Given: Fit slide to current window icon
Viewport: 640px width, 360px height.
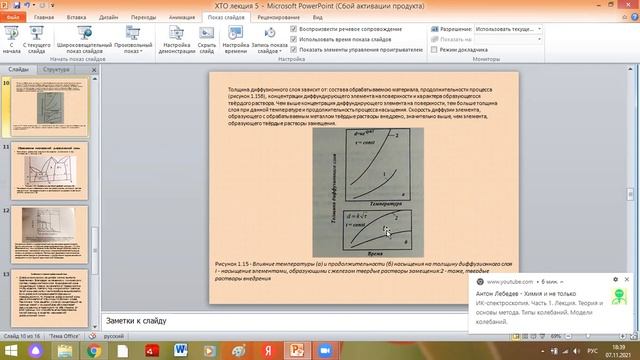Looking at the screenshot, I should tap(634, 336).
